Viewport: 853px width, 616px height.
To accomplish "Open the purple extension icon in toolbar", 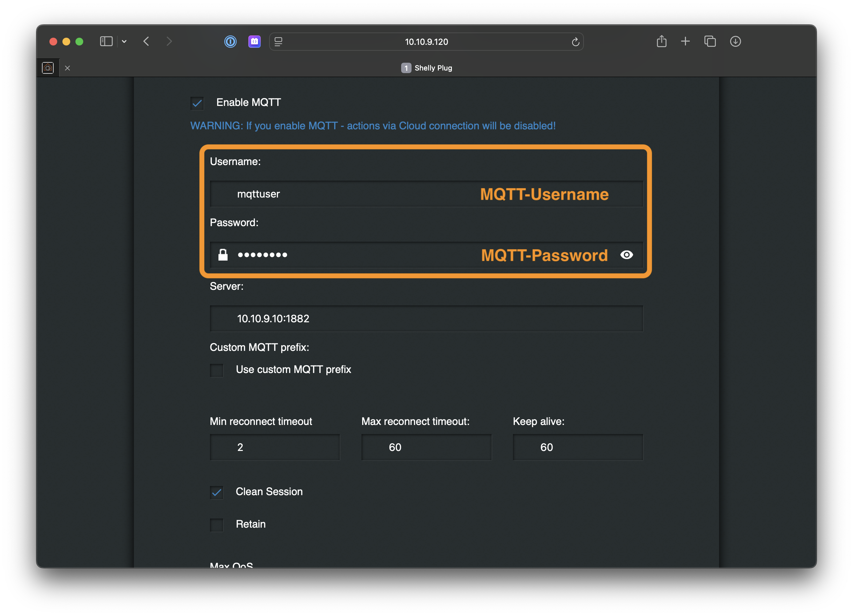I will pos(255,41).
